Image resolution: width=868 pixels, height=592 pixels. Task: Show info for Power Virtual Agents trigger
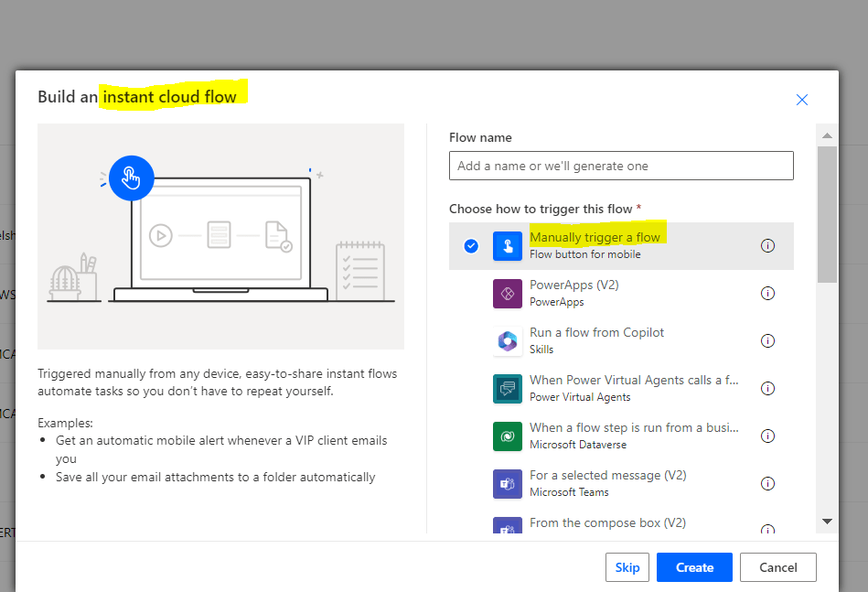click(767, 388)
